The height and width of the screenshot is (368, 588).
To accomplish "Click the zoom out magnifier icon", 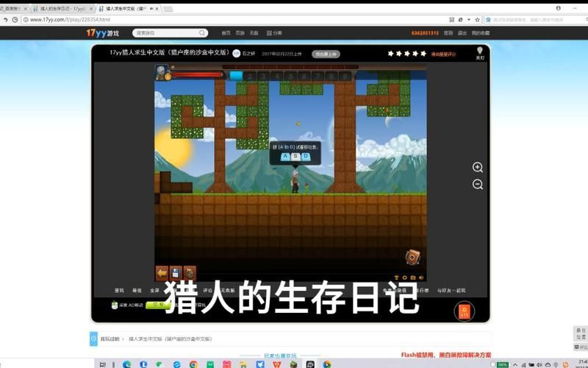I will click(477, 185).
